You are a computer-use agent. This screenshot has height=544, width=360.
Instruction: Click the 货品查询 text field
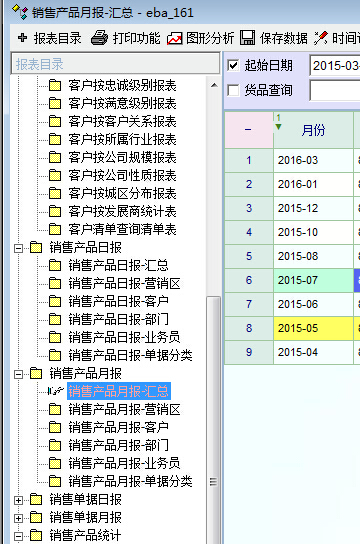pos(335,90)
